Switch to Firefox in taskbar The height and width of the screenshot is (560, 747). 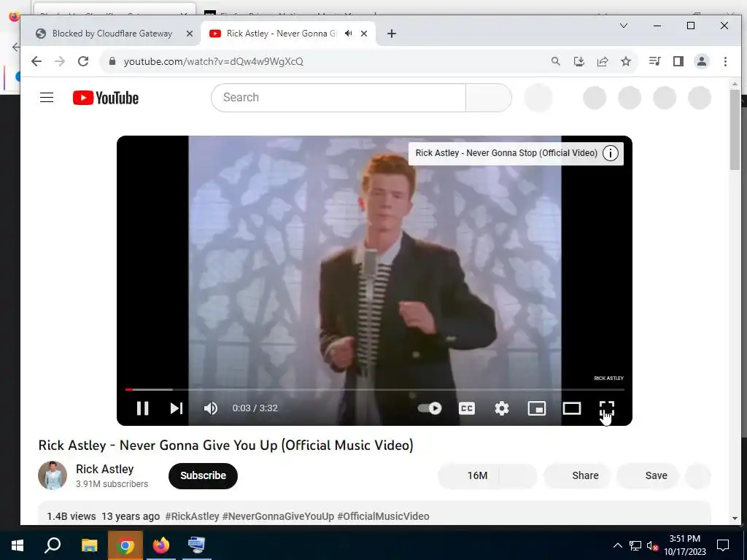(x=161, y=545)
